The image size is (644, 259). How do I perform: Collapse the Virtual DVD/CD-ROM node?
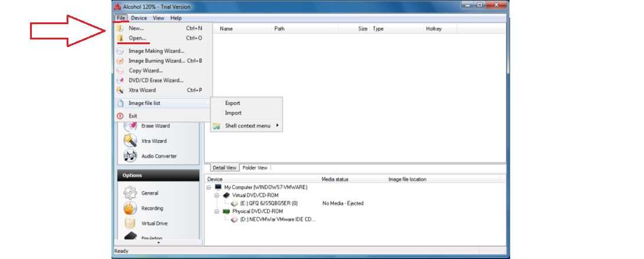pos(217,195)
